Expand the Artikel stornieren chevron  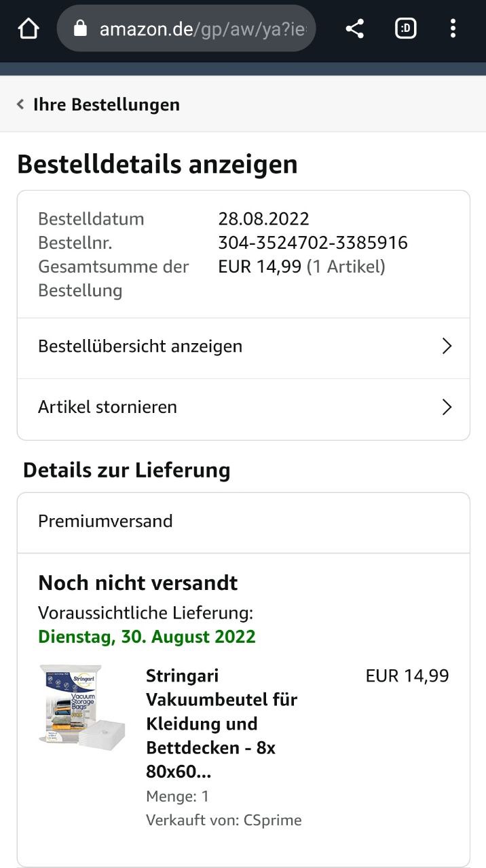(447, 407)
